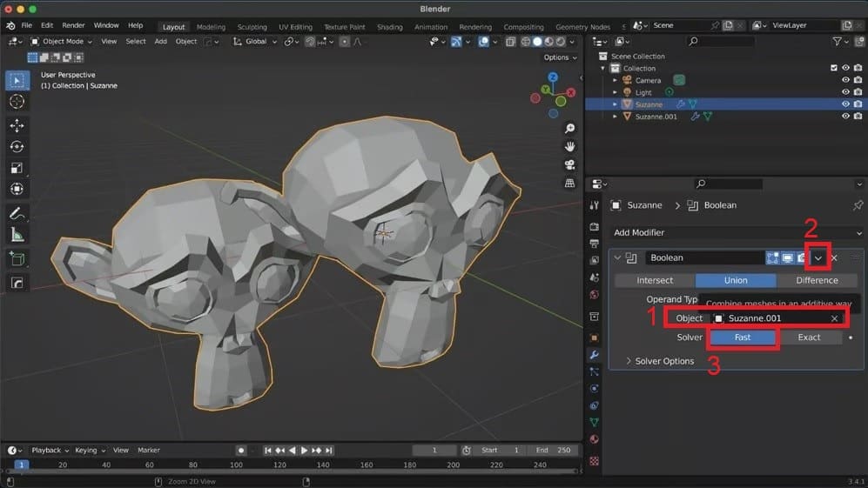Remove the Boolean modifier
Viewport: 868px width, 488px height.
point(834,257)
